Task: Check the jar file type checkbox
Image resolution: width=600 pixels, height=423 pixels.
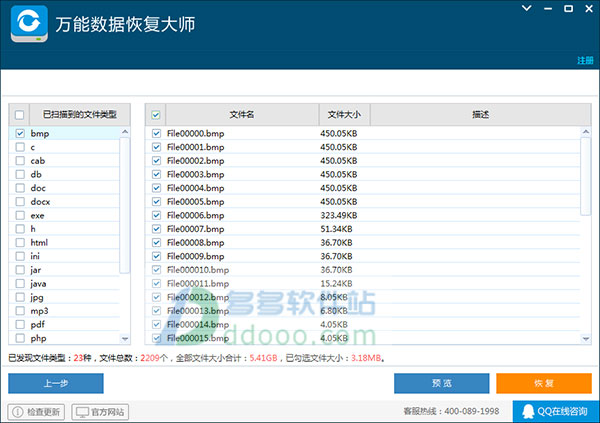Action: coord(20,270)
